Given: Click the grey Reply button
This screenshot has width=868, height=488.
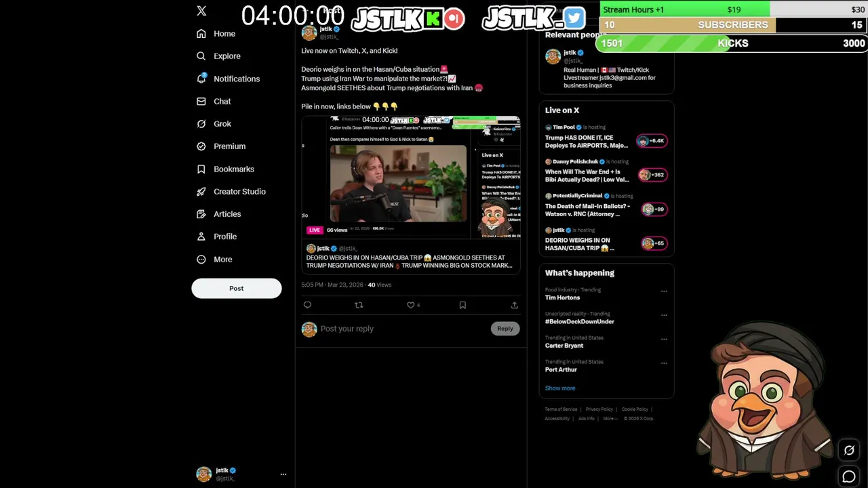Looking at the screenshot, I should coord(505,329).
